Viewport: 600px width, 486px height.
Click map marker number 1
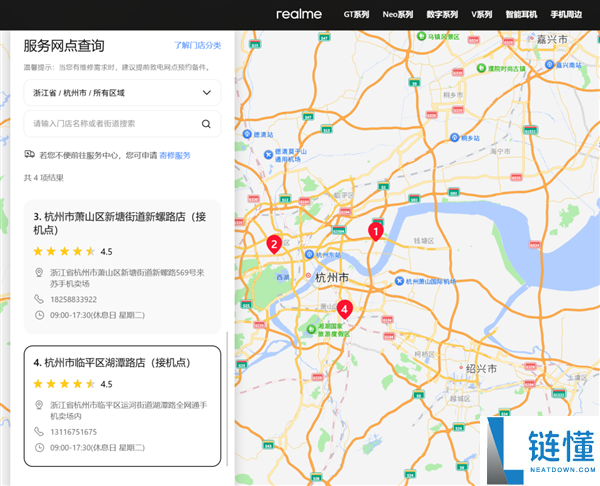coord(376,231)
